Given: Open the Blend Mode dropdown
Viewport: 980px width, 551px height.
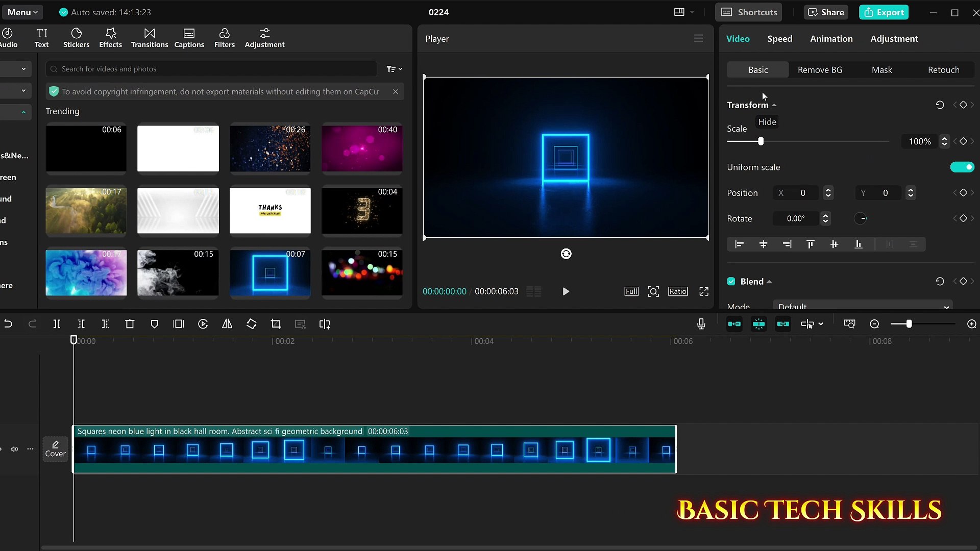Looking at the screenshot, I should click(862, 306).
